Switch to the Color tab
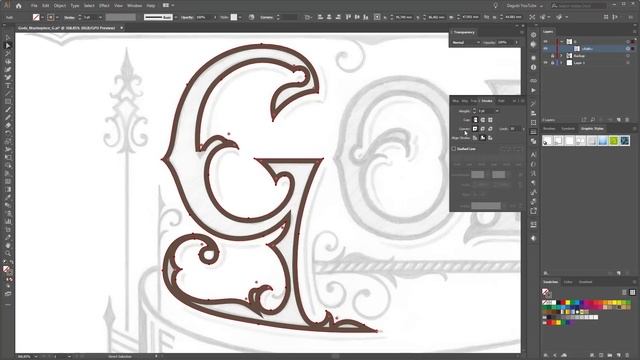This screenshot has height=360, width=640. tap(568, 282)
